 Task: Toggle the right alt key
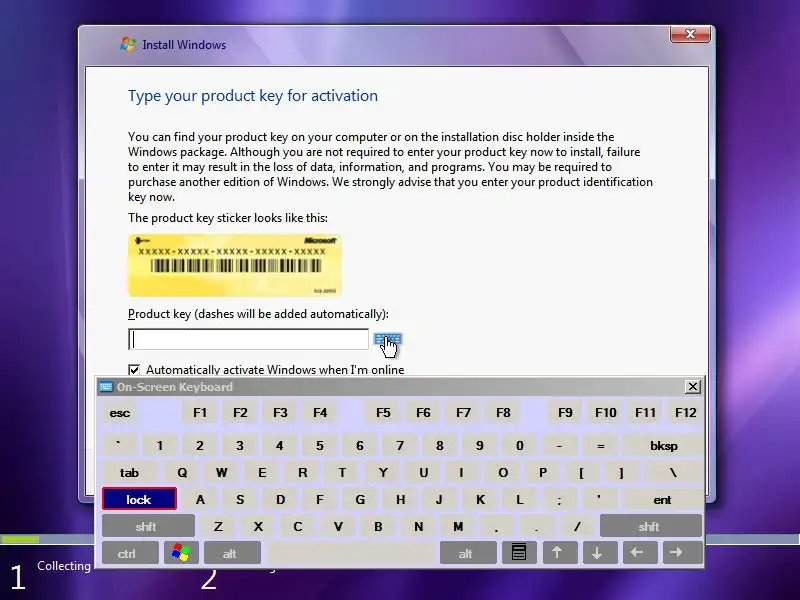point(467,553)
